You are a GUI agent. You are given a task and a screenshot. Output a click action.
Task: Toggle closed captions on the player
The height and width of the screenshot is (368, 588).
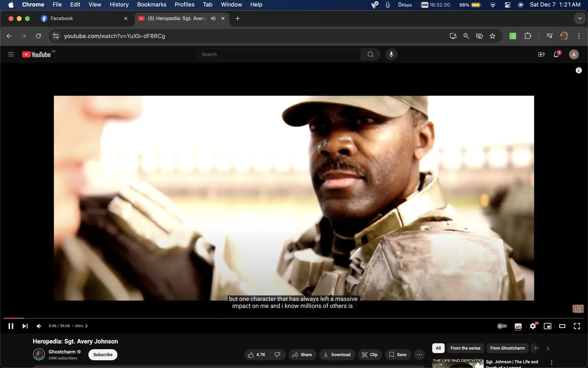coord(518,326)
